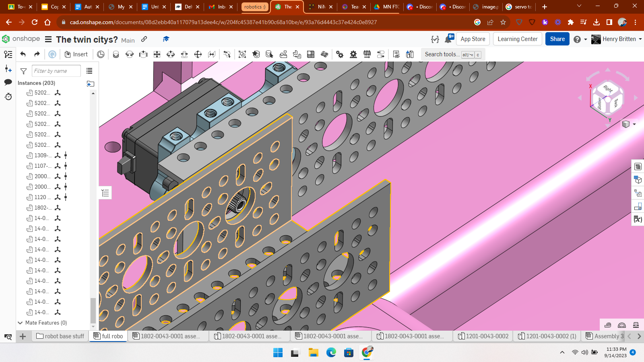Click the add folder icon by Instances
The width and height of the screenshot is (644, 362).
click(x=90, y=84)
